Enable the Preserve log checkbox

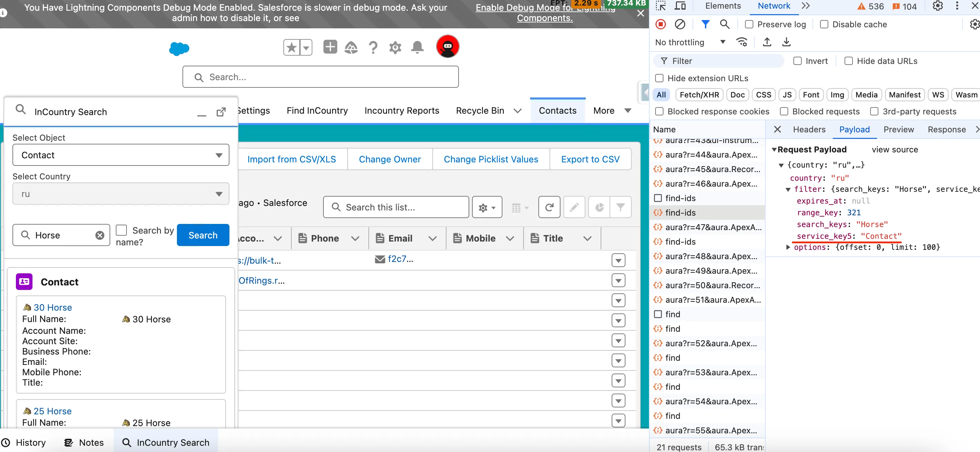click(749, 24)
